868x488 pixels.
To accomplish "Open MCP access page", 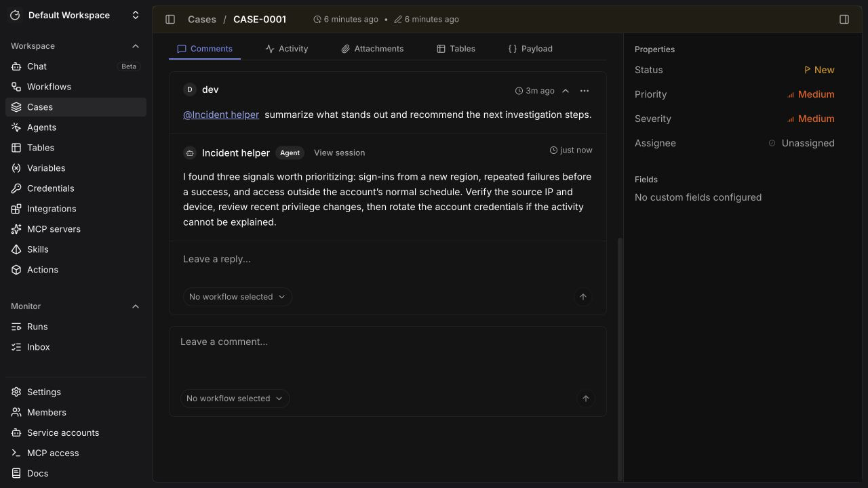I will point(76,453).
